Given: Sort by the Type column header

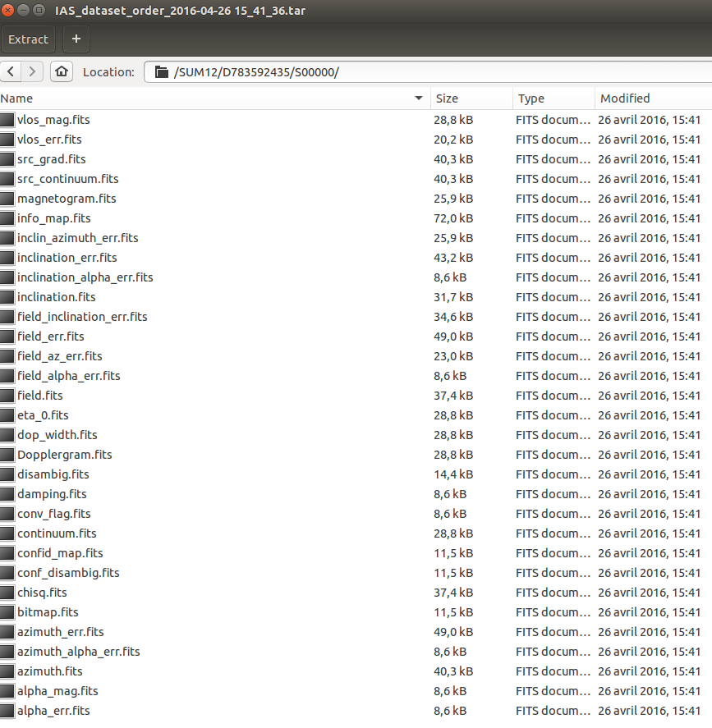Looking at the screenshot, I should pyautogui.click(x=554, y=98).
